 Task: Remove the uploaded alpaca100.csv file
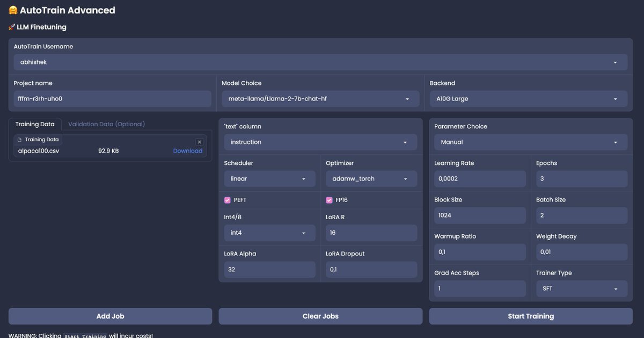pyautogui.click(x=199, y=142)
